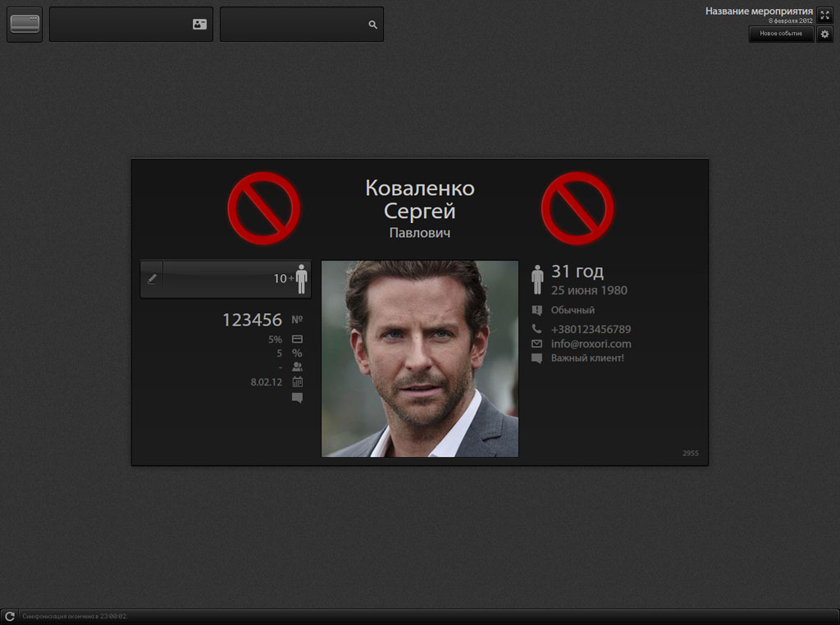This screenshot has height=625, width=840.
Task: Click the refresh sync icon in status bar
Action: pos(10,617)
